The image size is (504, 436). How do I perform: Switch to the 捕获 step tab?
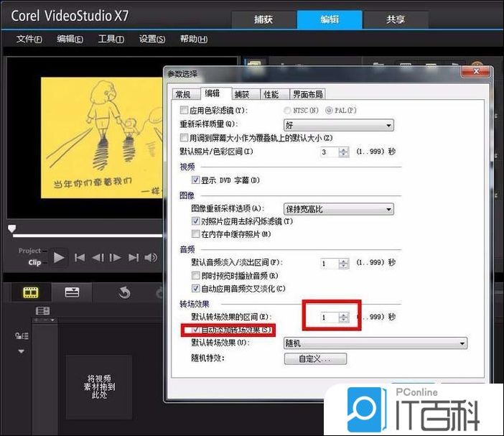263,19
